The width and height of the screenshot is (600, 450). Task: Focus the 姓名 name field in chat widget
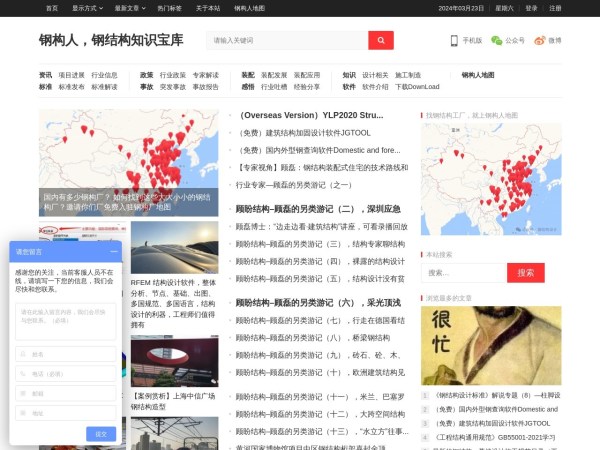click(65, 354)
